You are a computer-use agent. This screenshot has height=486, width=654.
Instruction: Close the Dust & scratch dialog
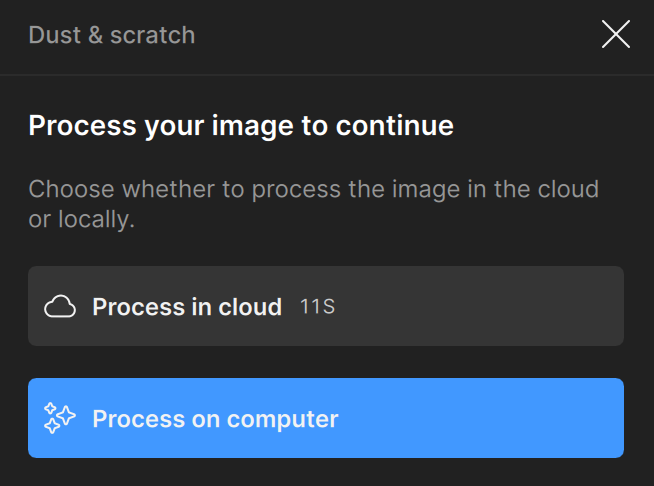click(615, 35)
